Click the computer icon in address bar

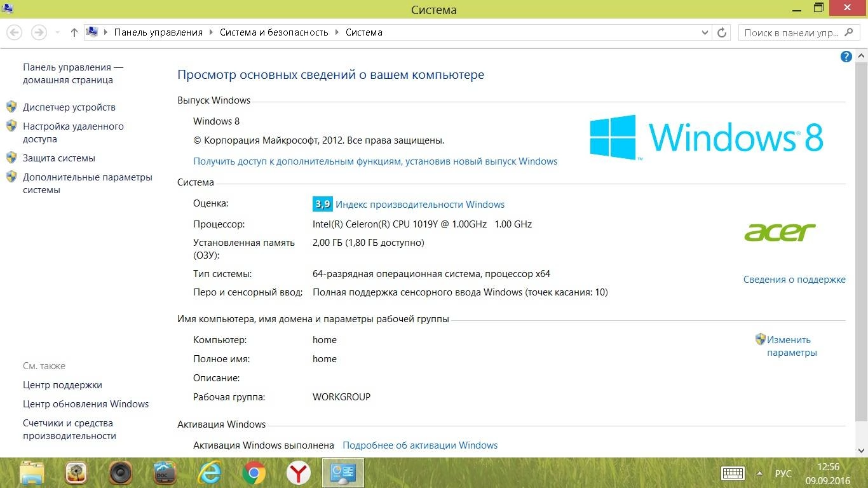click(x=93, y=32)
